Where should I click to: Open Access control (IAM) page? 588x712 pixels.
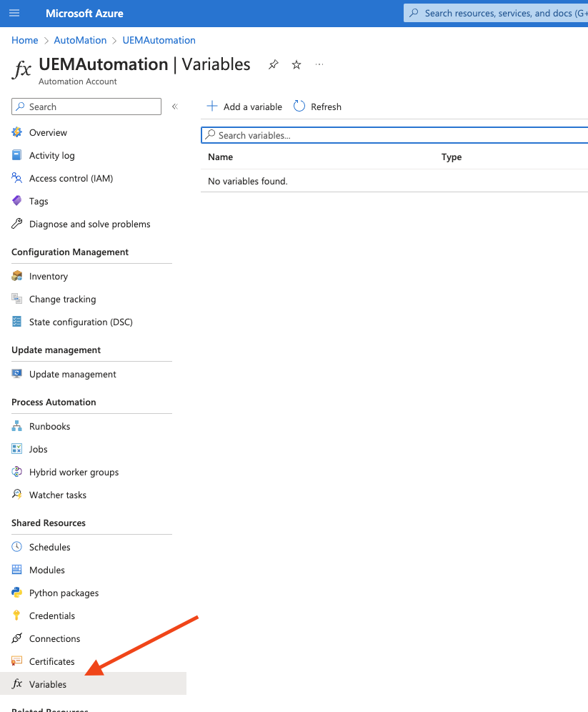tap(71, 178)
